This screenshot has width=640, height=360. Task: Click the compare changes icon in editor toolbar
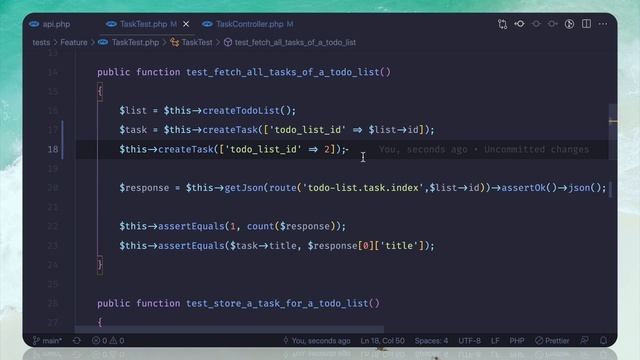(502, 24)
